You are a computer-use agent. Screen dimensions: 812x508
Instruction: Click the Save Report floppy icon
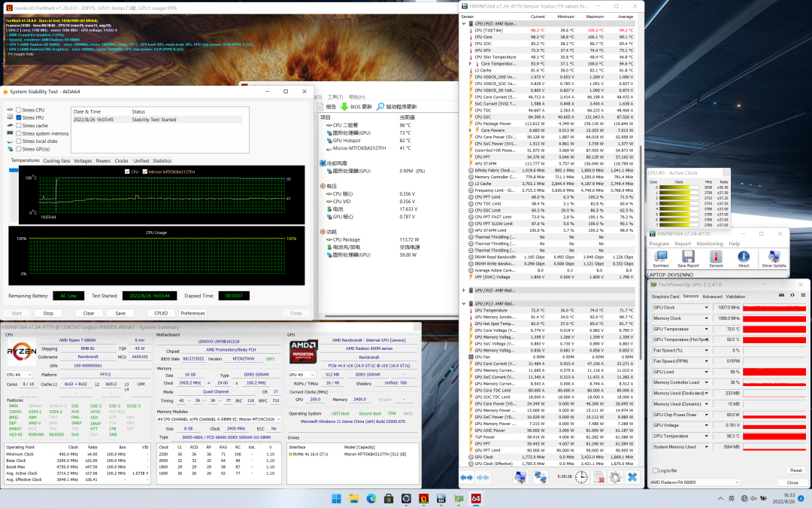(688, 257)
